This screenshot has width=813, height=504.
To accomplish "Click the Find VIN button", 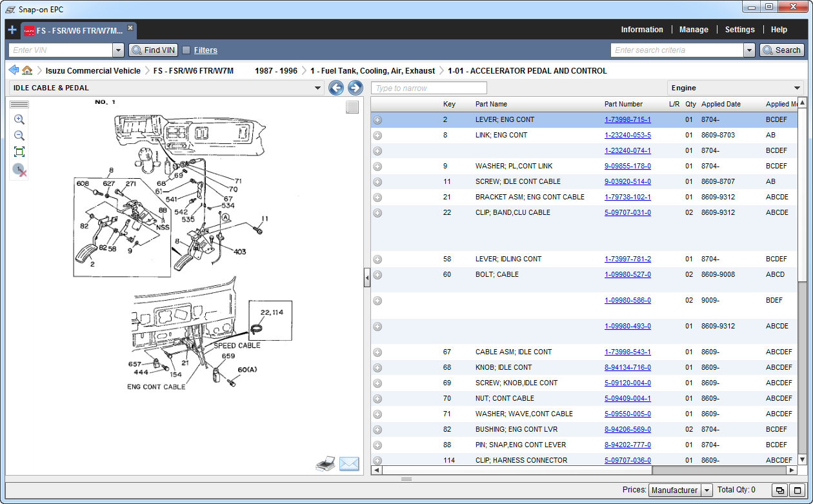I will coord(154,50).
